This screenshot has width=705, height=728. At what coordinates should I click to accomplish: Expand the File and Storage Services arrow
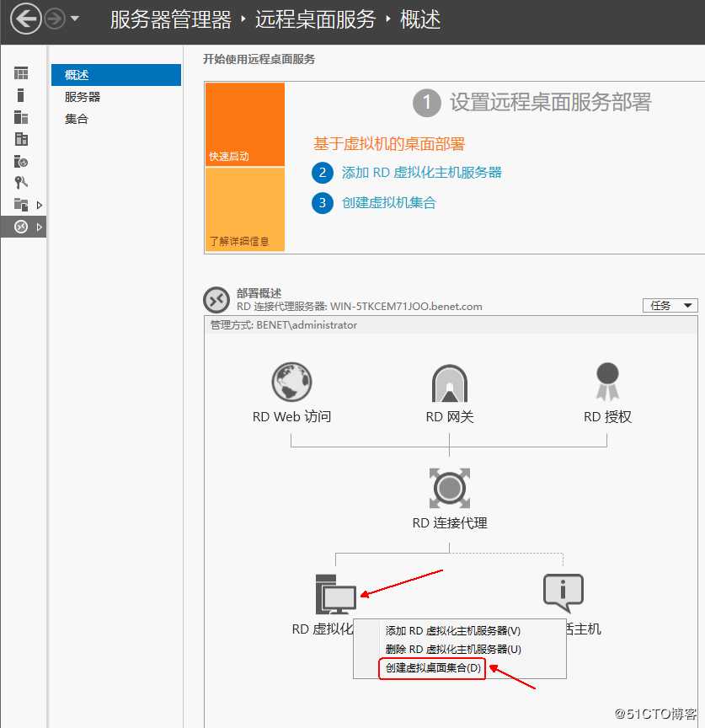click(40, 205)
